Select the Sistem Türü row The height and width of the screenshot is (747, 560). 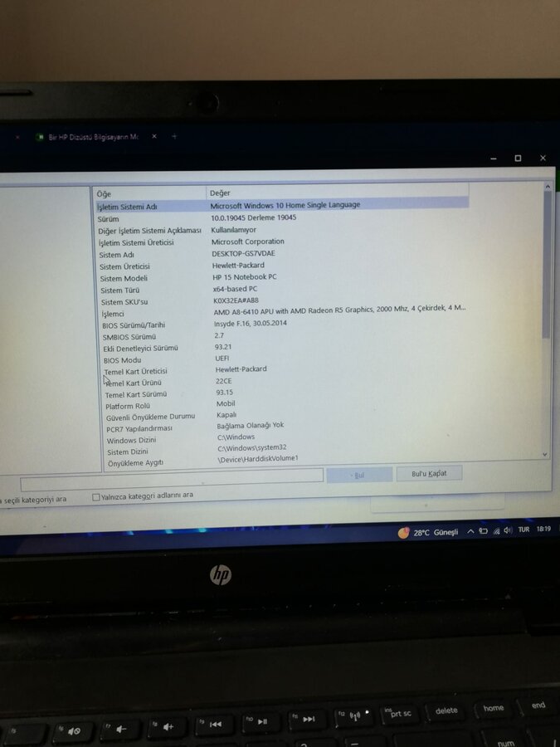119,290
